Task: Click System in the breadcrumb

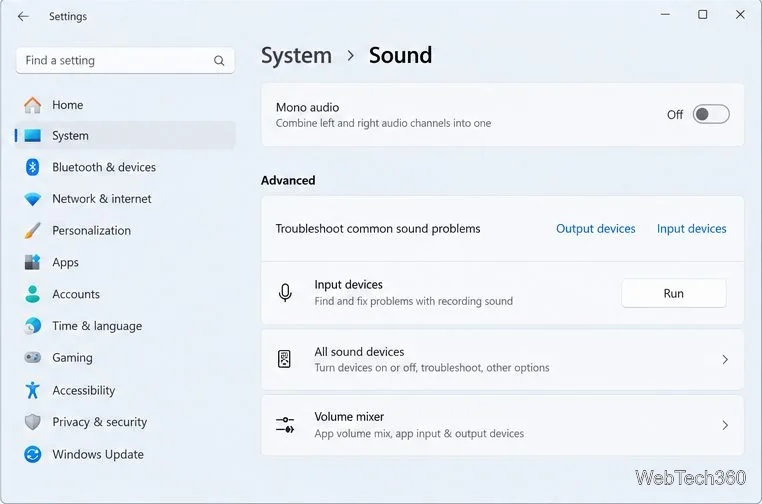Action: click(296, 55)
